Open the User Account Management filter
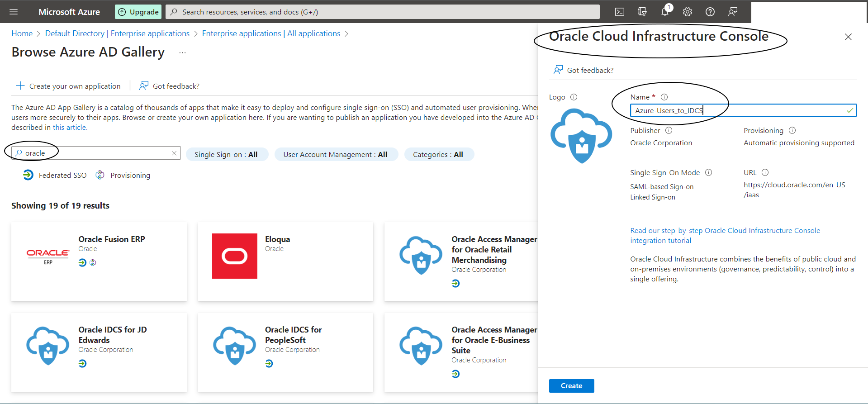 336,155
